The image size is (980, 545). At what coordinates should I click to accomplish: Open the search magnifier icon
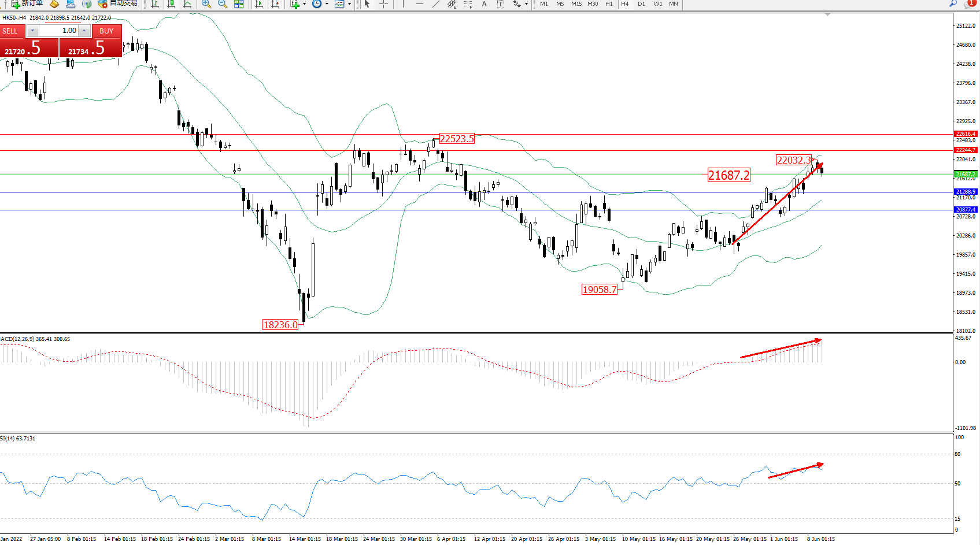[x=953, y=3]
